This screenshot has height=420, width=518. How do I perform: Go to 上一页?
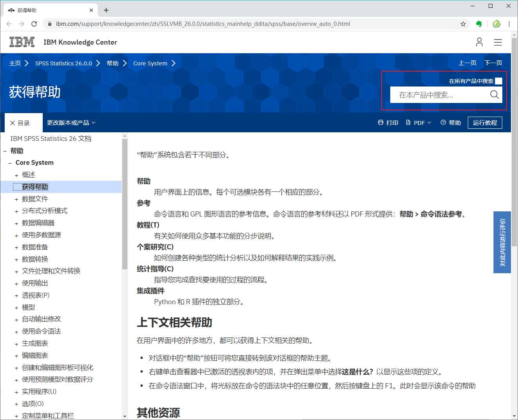467,63
